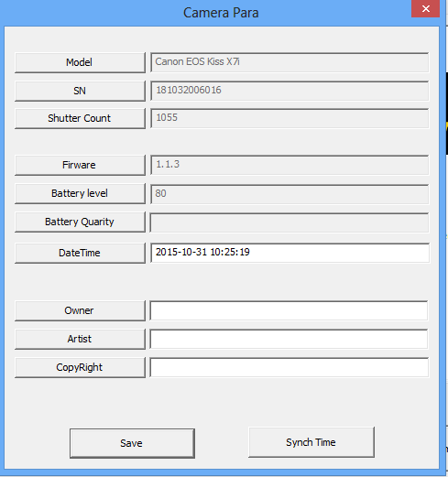Focus the Owner text field
448x477 pixels.
(289, 310)
